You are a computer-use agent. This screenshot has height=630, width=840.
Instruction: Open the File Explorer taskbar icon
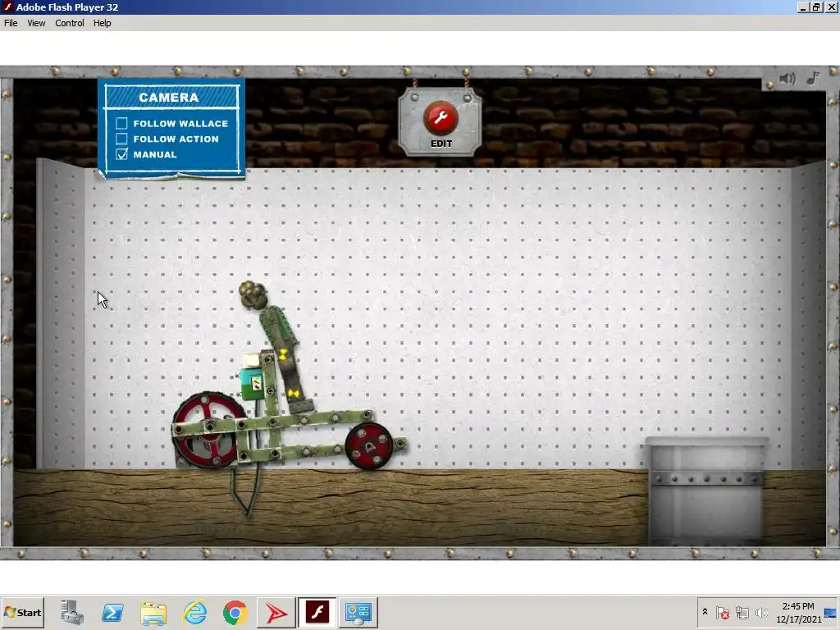153,612
